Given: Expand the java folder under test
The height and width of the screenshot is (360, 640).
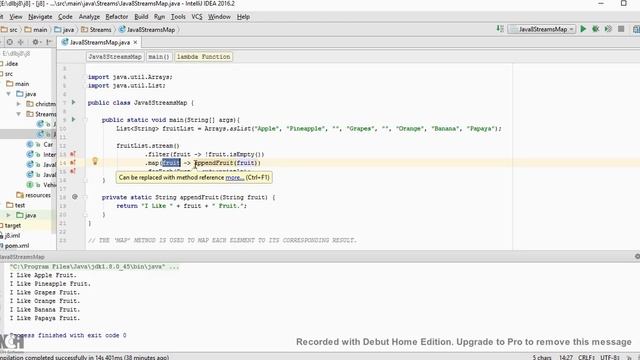Looking at the screenshot, I should 9,215.
